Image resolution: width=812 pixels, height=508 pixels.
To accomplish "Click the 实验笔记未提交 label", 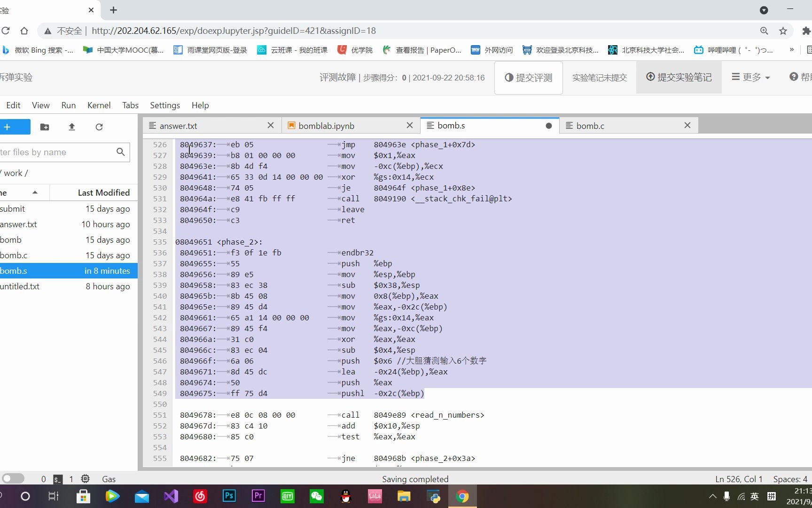I will click(600, 78).
